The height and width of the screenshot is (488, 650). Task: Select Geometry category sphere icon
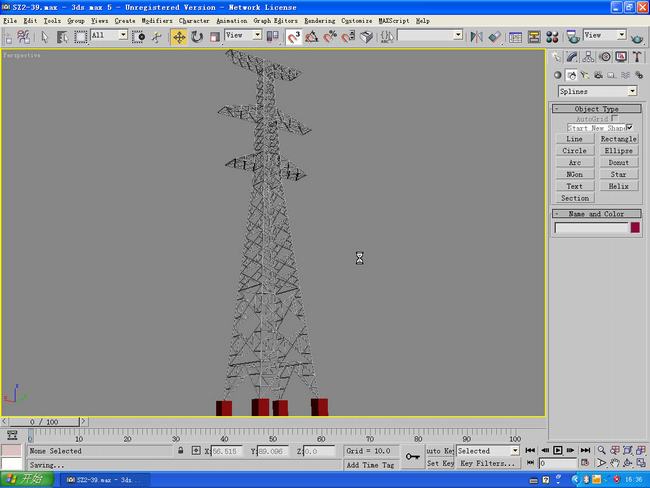pos(558,75)
